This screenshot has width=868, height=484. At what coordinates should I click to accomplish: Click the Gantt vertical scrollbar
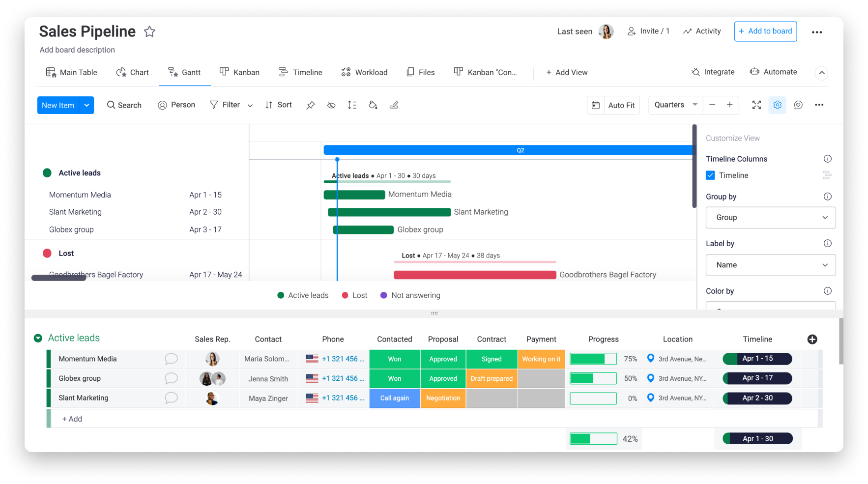(x=694, y=166)
